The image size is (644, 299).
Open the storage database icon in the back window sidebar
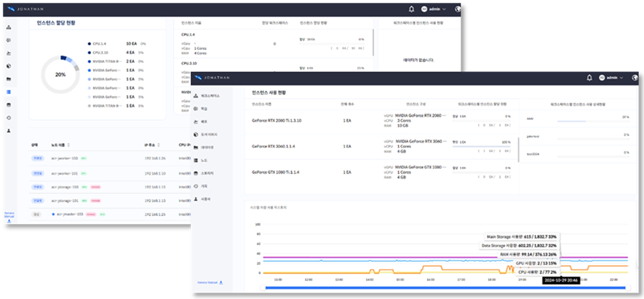point(9,105)
